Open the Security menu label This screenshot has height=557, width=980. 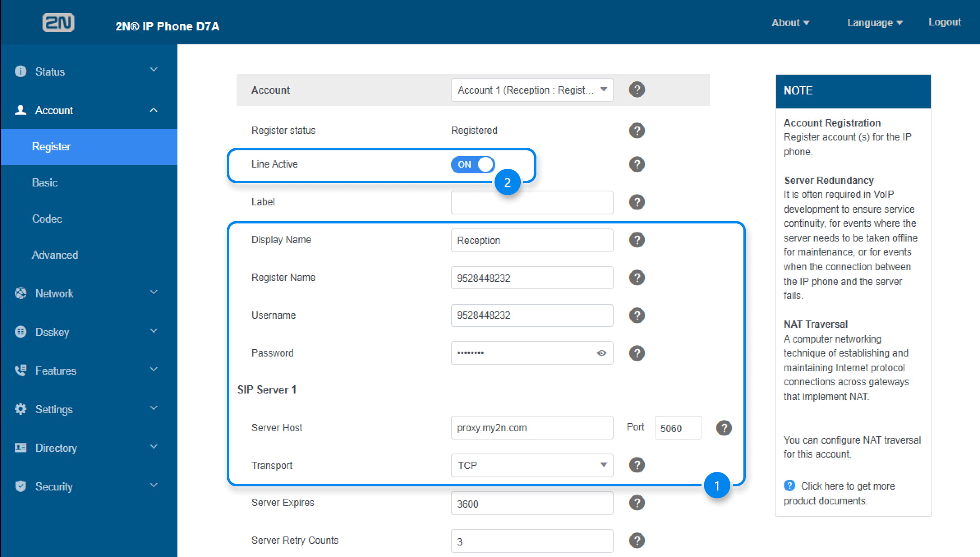pos(54,486)
